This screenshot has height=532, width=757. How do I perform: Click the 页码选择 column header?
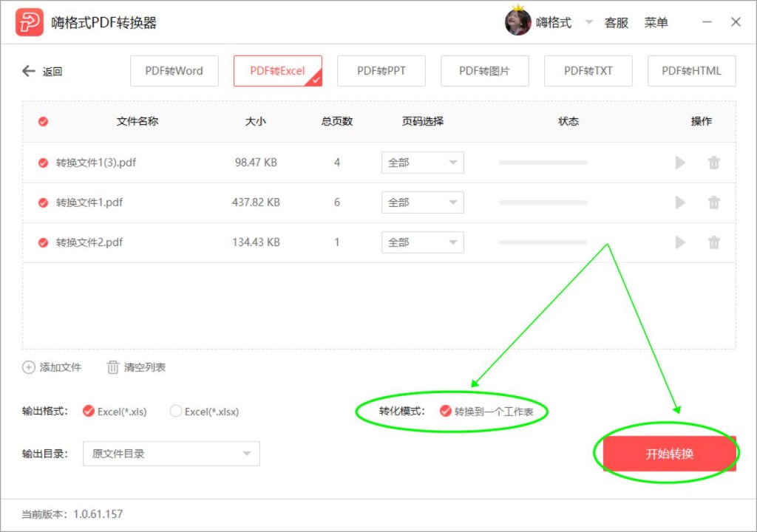[x=423, y=121]
